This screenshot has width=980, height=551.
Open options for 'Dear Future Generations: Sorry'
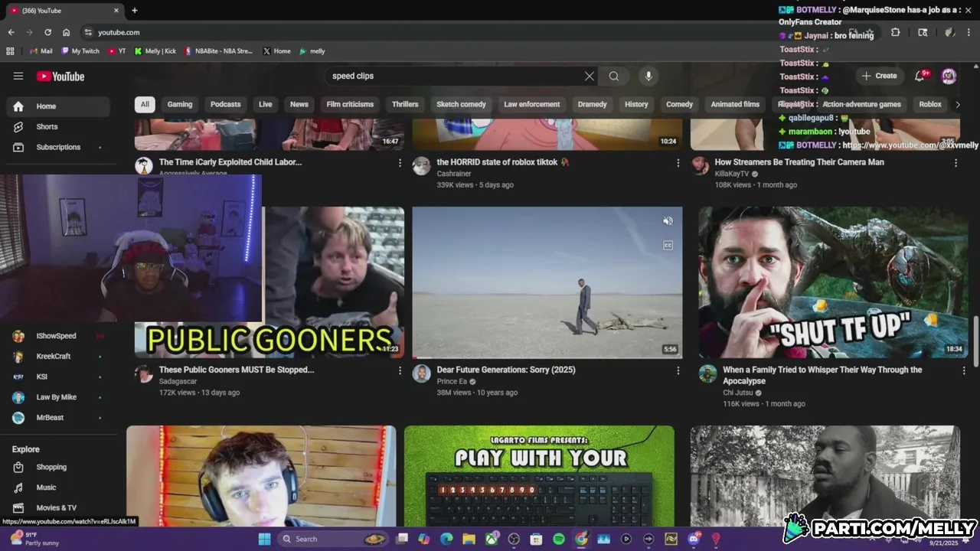(678, 370)
